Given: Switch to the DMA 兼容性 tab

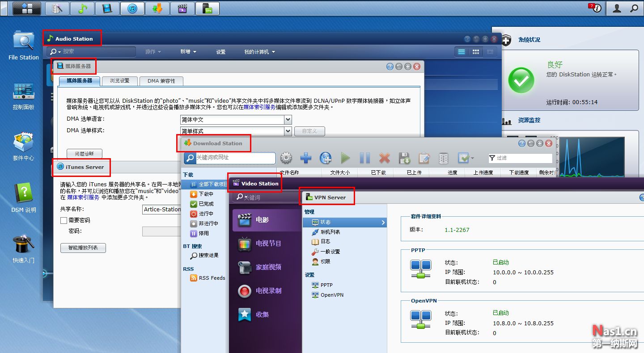Looking at the screenshot, I should coord(161,81).
